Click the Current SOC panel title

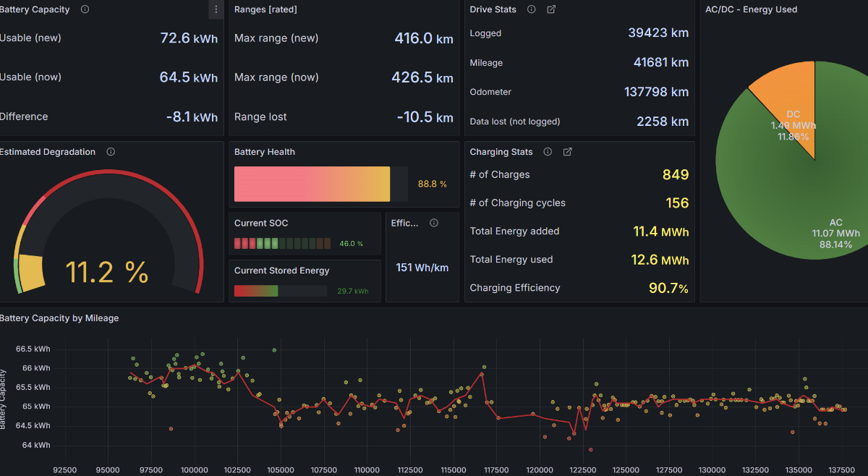click(261, 223)
